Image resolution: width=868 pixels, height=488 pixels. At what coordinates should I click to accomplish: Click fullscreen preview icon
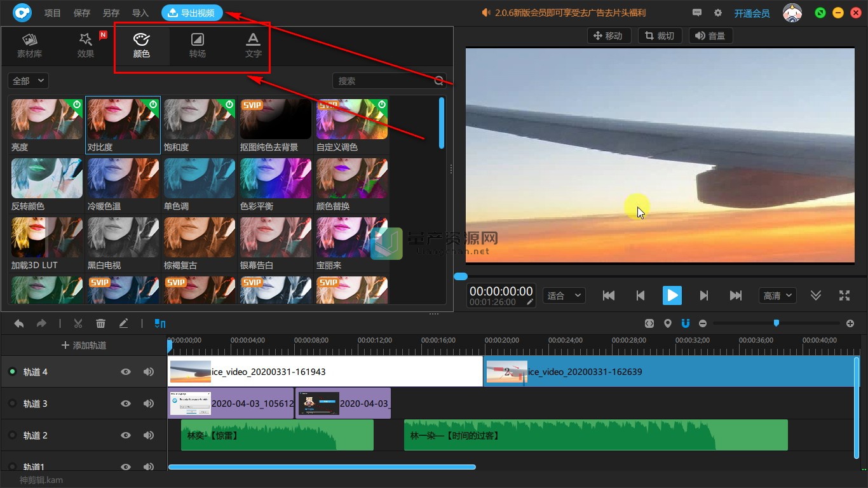pos(844,295)
